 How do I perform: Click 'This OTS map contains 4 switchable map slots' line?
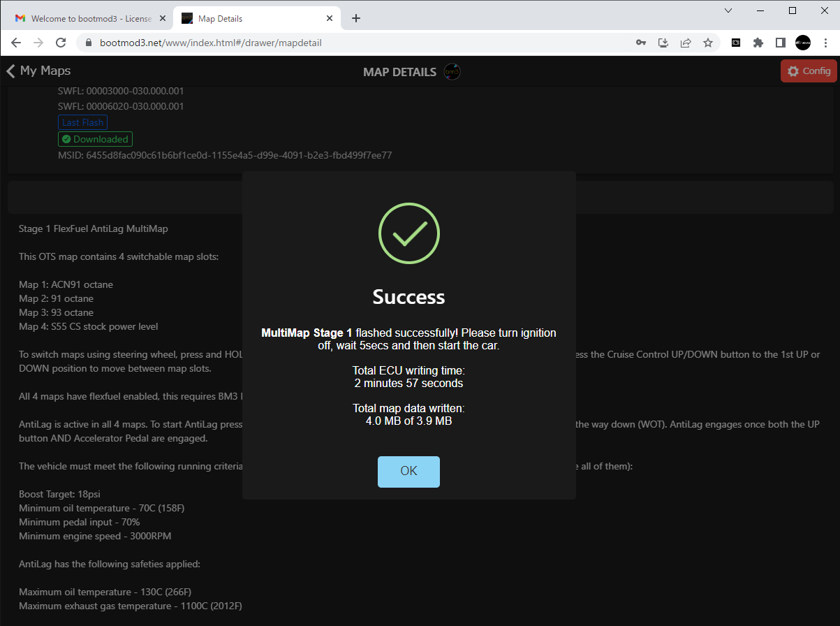119,256
